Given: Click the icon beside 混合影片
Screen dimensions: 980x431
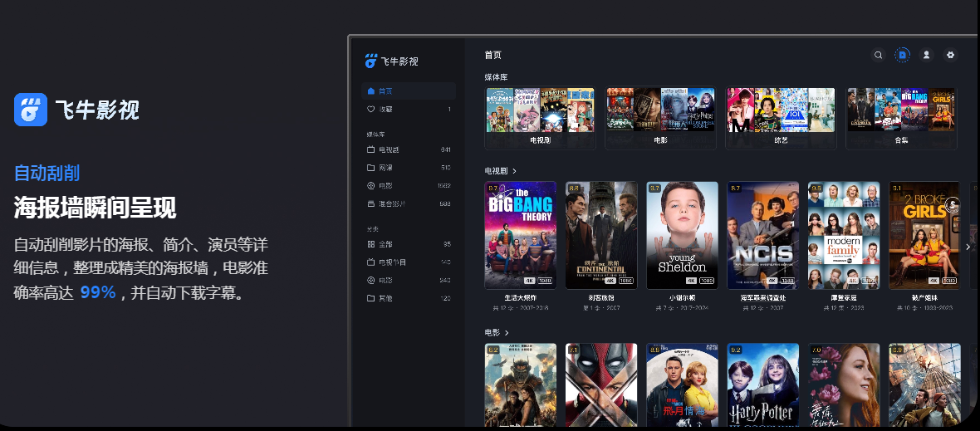Looking at the screenshot, I should [x=370, y=203].
